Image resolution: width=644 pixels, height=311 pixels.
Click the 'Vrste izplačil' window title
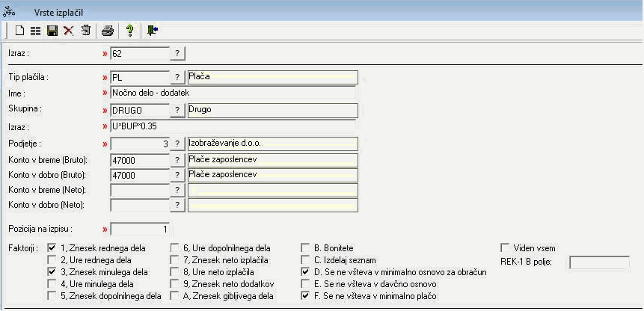59,13
